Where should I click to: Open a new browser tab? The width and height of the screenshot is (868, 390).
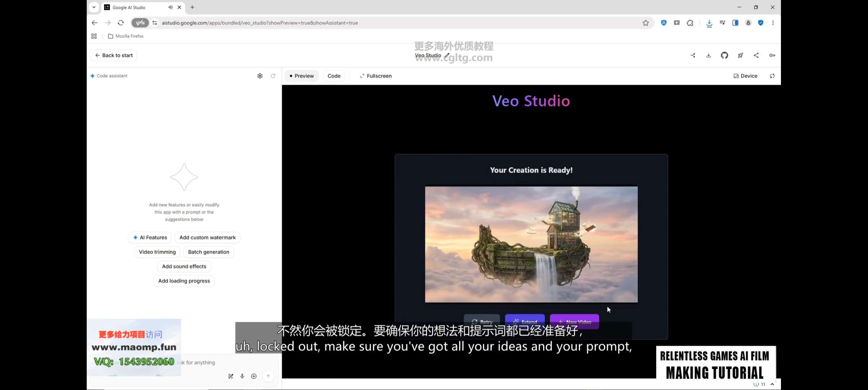pos(192,7)
